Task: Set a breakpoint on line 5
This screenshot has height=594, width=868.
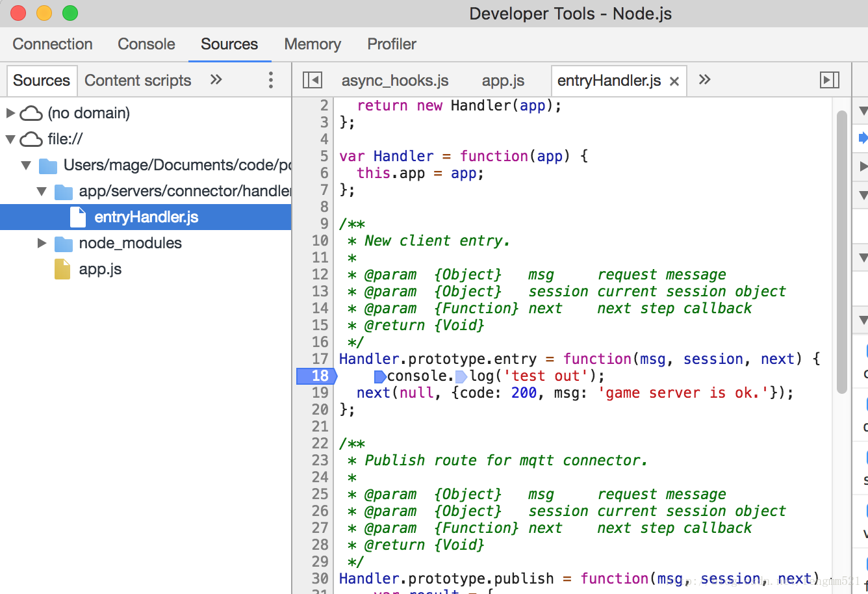Action: [x=324, y=156]
